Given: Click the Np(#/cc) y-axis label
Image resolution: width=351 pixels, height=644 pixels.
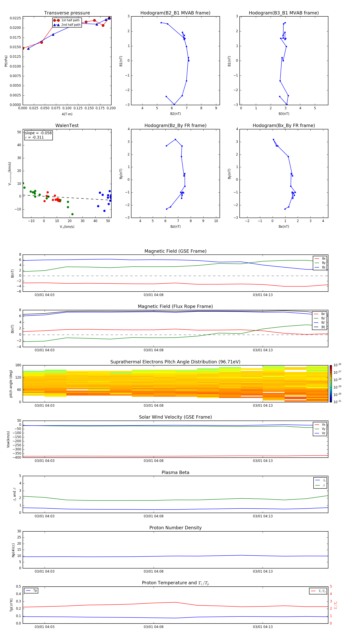Looking at the screenshot, I should pyautogui.click(x=13, y=550).
